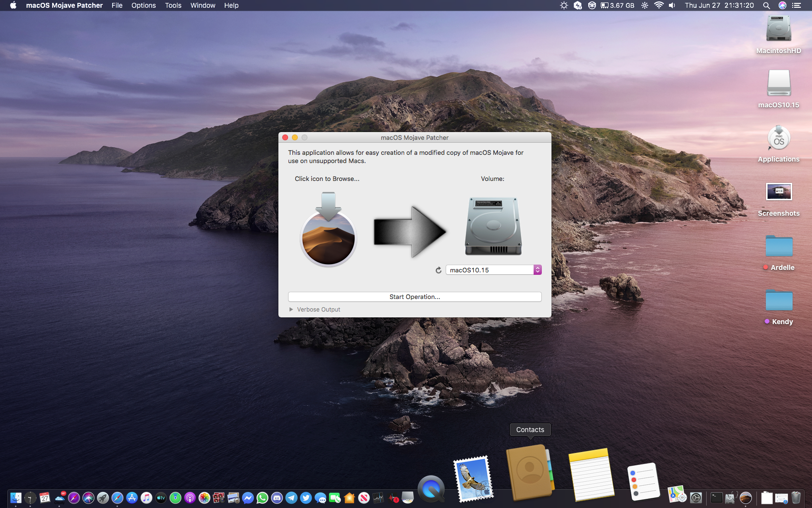812x508 pixels.
Task: Select the macOS10.15 volume on the desktop
Action: (779, 89)
